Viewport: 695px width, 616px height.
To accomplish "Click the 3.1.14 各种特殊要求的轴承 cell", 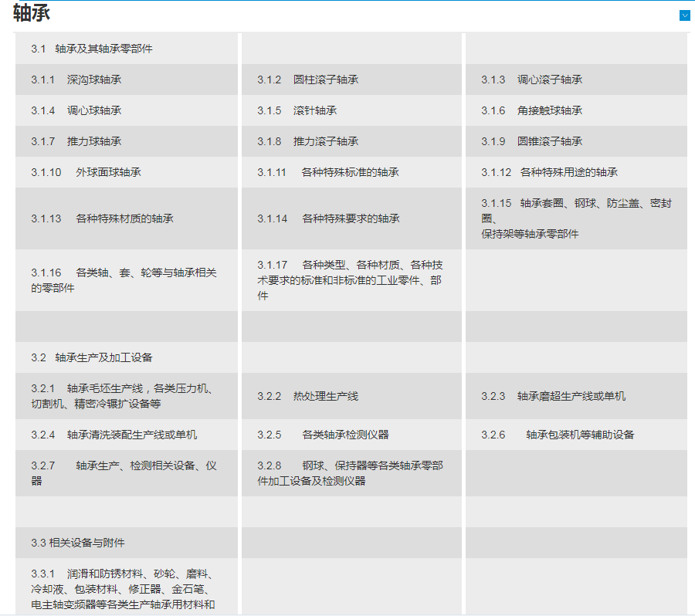I will click(x=351, y=218).
